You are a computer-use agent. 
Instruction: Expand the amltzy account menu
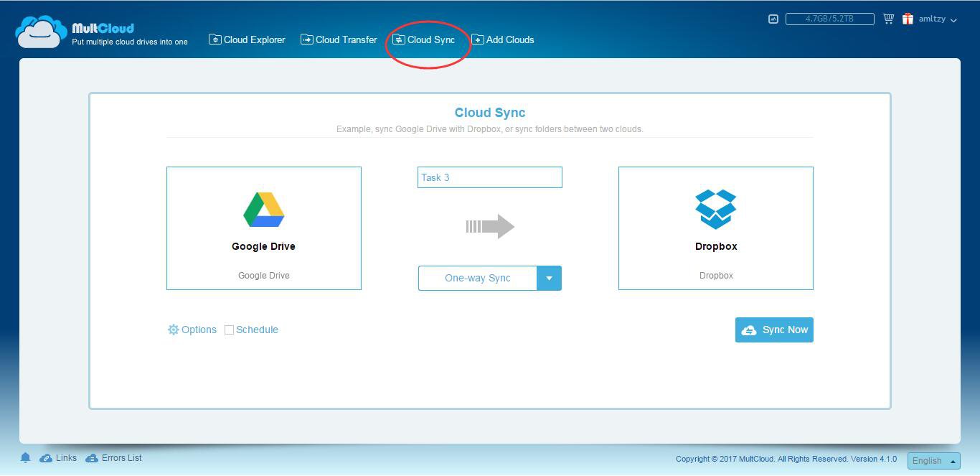tap(938, 19)
